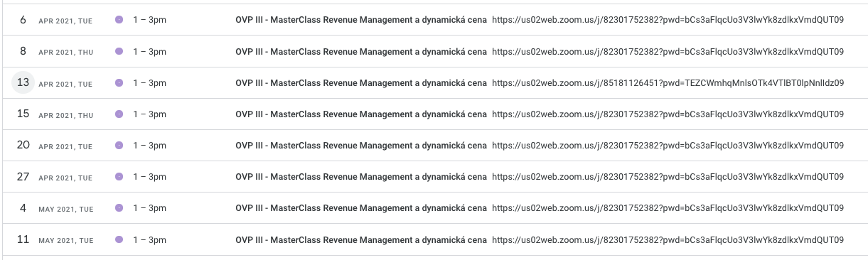Open the April 8 MasterClass Revenue Management event
Image resolution: width=868 pixels, height=260 pixels.
click(361, 52)
